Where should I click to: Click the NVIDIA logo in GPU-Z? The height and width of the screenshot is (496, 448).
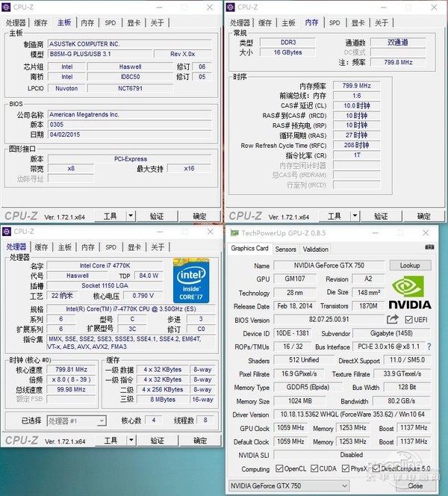click(410, 291)
